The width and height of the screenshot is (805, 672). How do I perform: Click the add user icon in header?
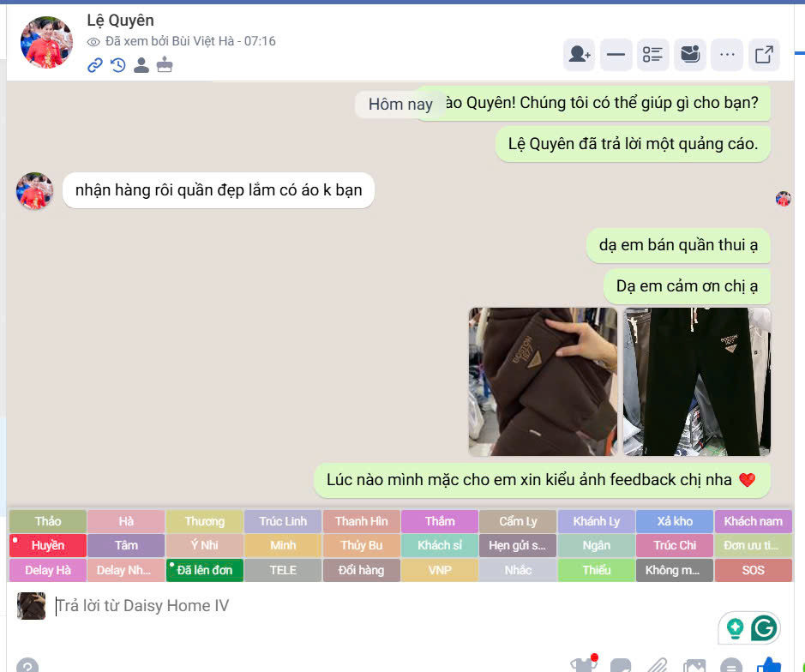pos(580,55)
